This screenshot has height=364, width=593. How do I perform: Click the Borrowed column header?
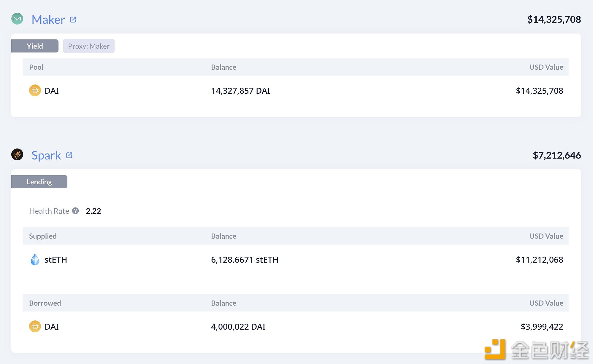45,303
